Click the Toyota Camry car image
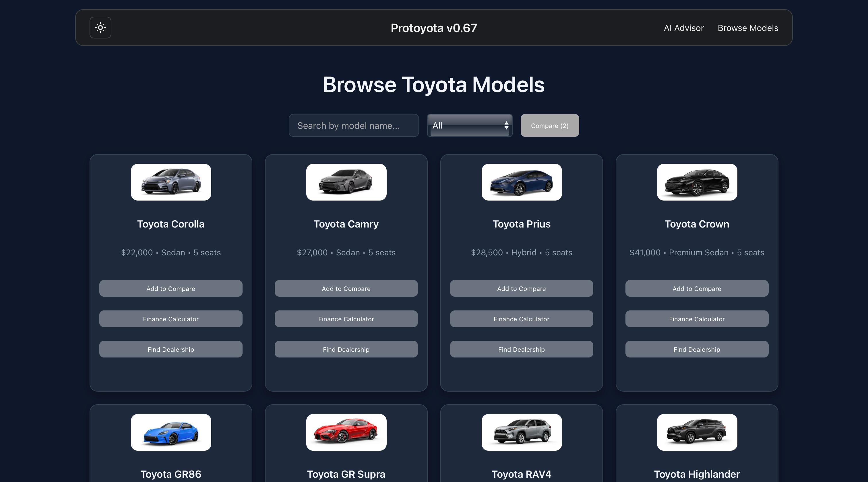The height and width of the screenshot is (482, 868). click(346, 182)
